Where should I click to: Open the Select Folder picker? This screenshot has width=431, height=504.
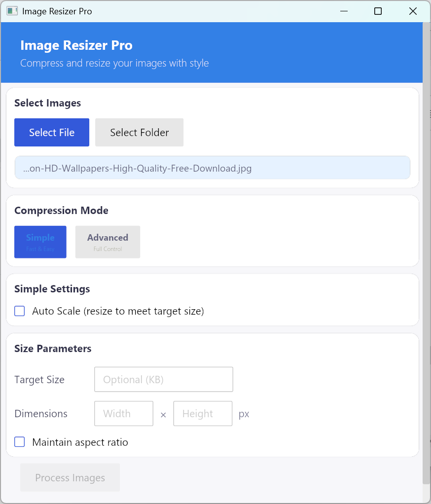[139, 132]
